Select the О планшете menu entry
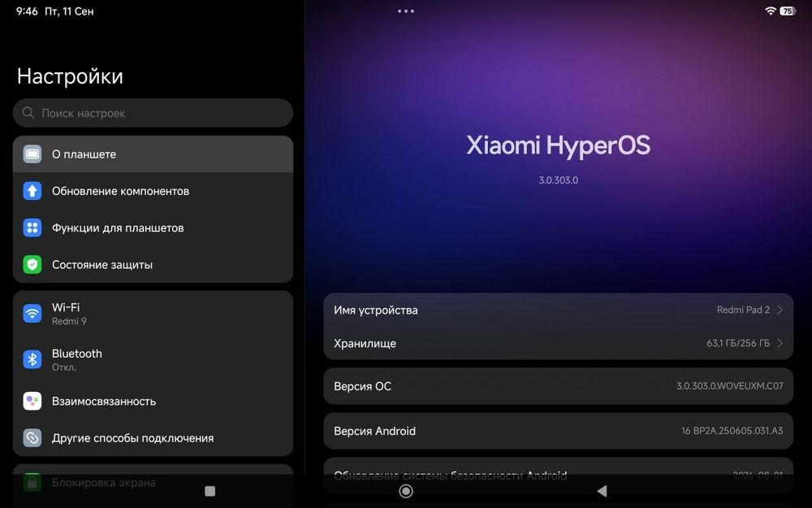 click(153, 154)
